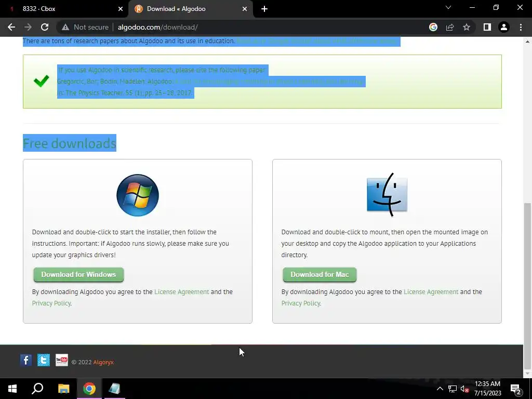Click Download for Windows button
532x399 pixels.
[78, 274]
